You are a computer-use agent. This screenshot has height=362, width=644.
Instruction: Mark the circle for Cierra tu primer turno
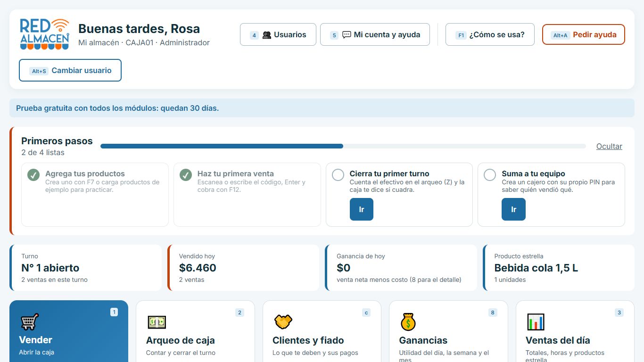338,175
